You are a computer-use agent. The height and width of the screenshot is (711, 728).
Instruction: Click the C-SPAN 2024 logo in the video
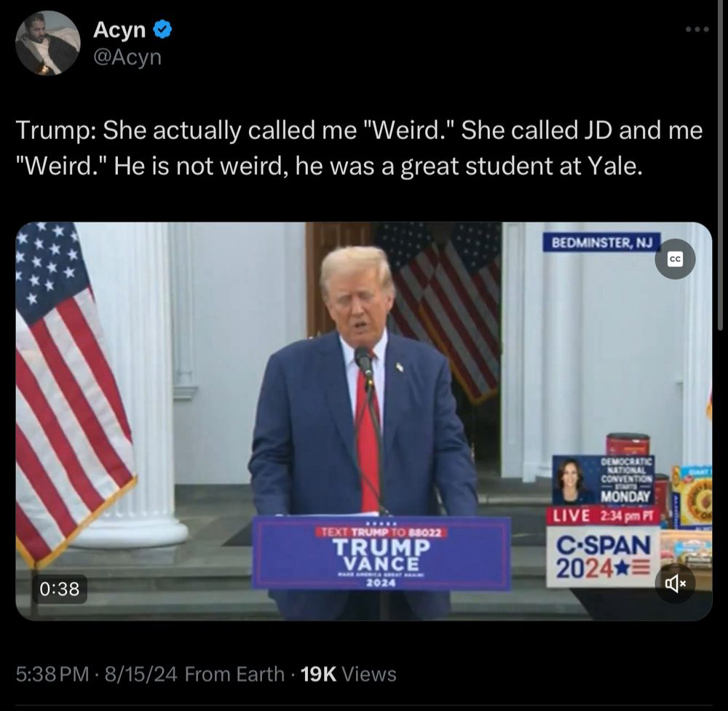tap(603, 557)
